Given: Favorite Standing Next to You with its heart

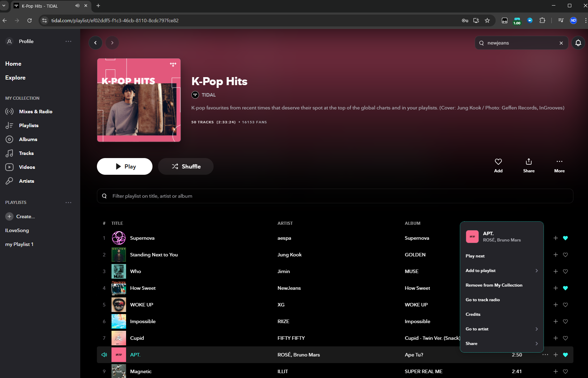Looking at the screenshot, I should (x=565, y=255).
